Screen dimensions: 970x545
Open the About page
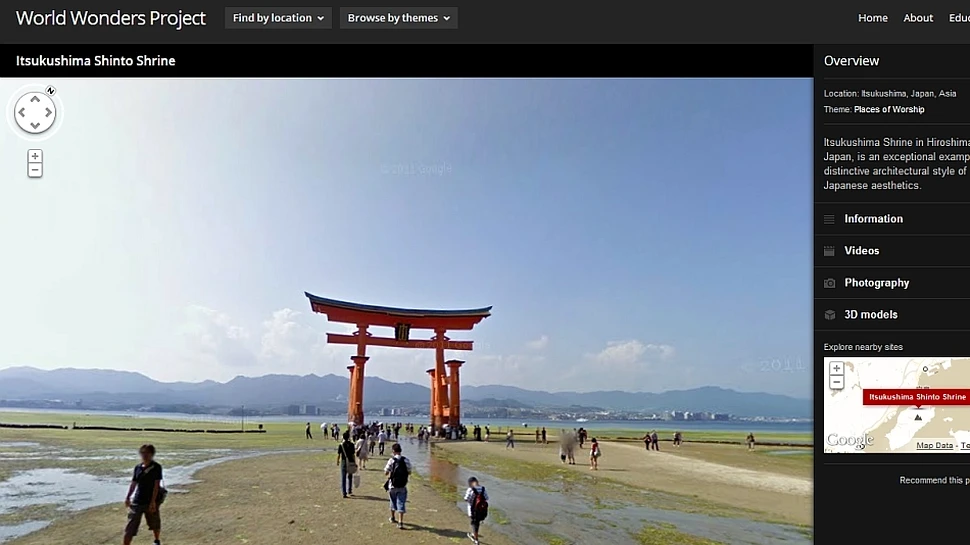pyautogui.click(x=918, y=18)
